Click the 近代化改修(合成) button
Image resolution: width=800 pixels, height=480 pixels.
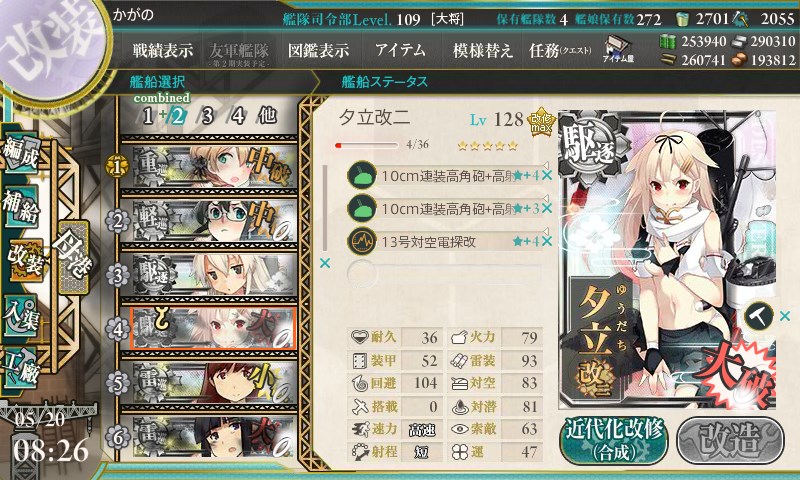tap(614, 441)
